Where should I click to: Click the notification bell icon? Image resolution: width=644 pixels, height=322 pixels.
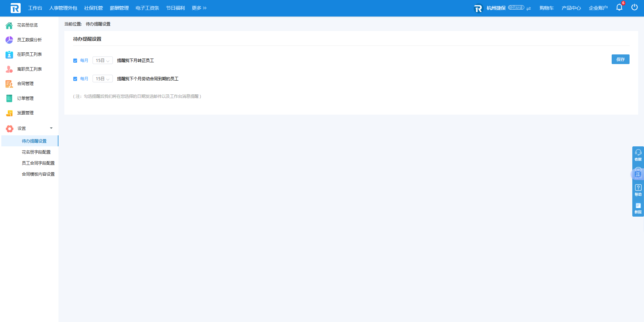(619, 8)
